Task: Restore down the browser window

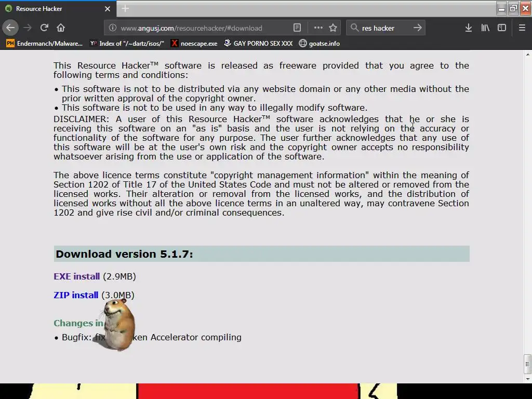Action: [x=513, y=8]
